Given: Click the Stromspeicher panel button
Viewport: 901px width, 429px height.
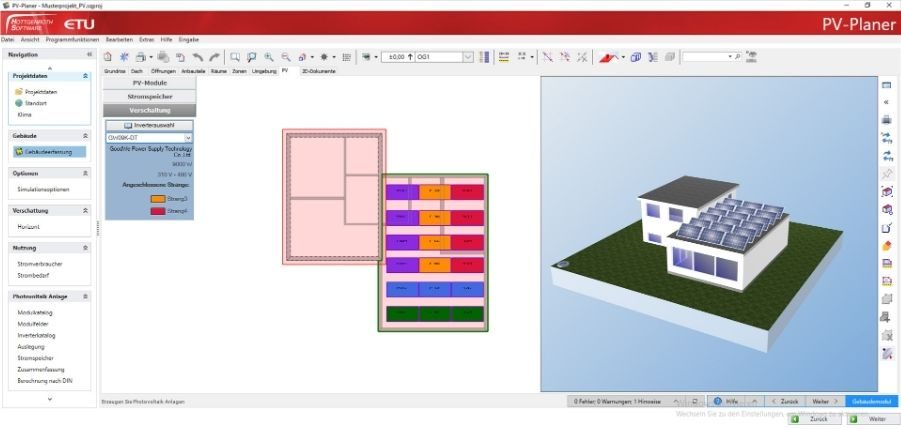Looking at the screenshot, I should (x=149, y=96).
